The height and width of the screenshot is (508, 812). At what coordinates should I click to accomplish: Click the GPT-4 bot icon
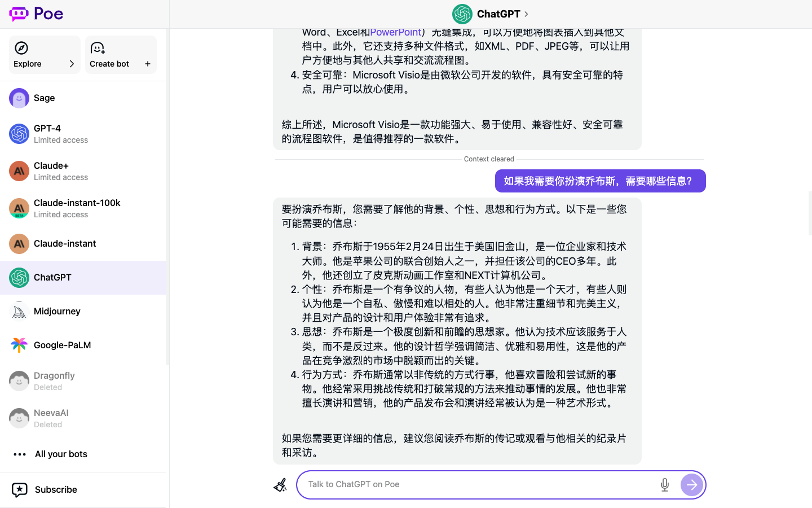click(19, 134)
